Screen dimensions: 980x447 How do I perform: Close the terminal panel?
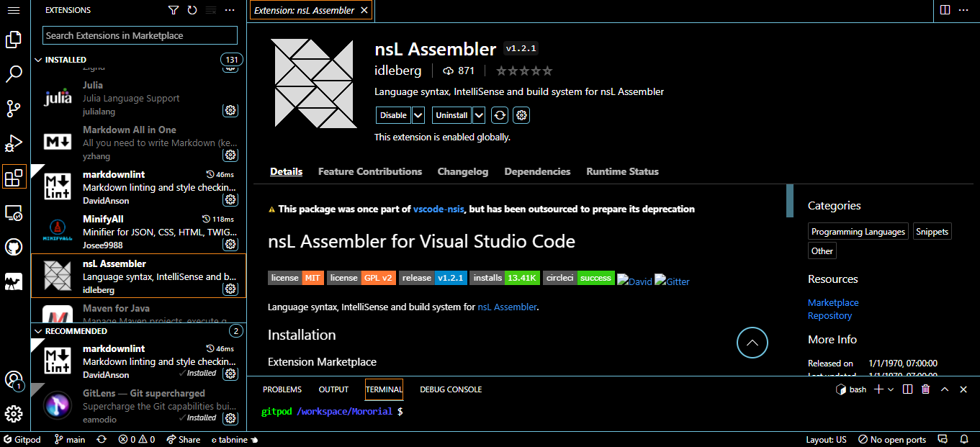coord(963,389)
